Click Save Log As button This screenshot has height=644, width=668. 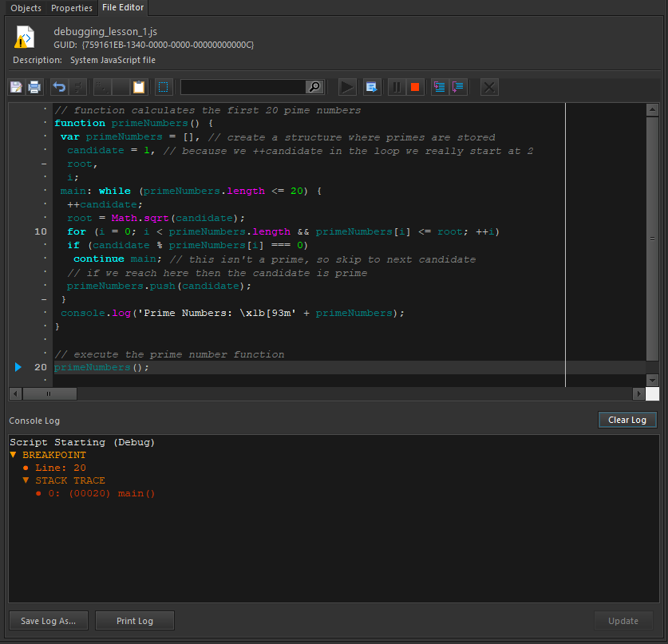pyautogui.click(x=48, y=621)
